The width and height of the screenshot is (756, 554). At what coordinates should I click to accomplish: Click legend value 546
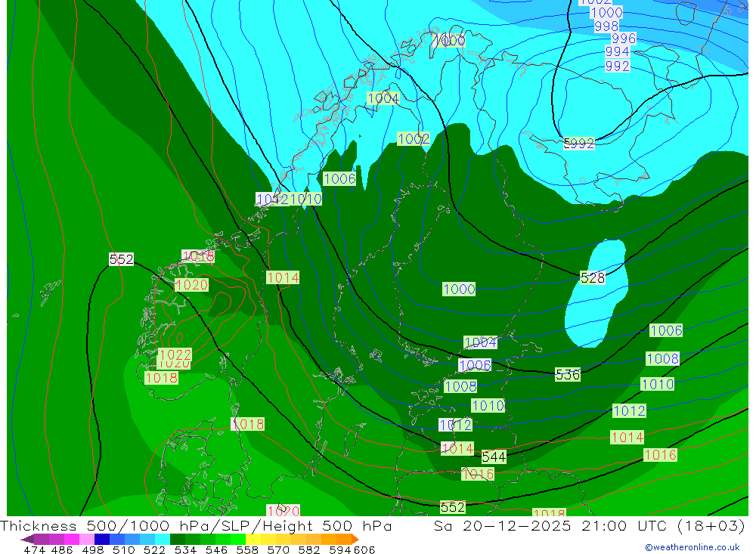[216, 549]
